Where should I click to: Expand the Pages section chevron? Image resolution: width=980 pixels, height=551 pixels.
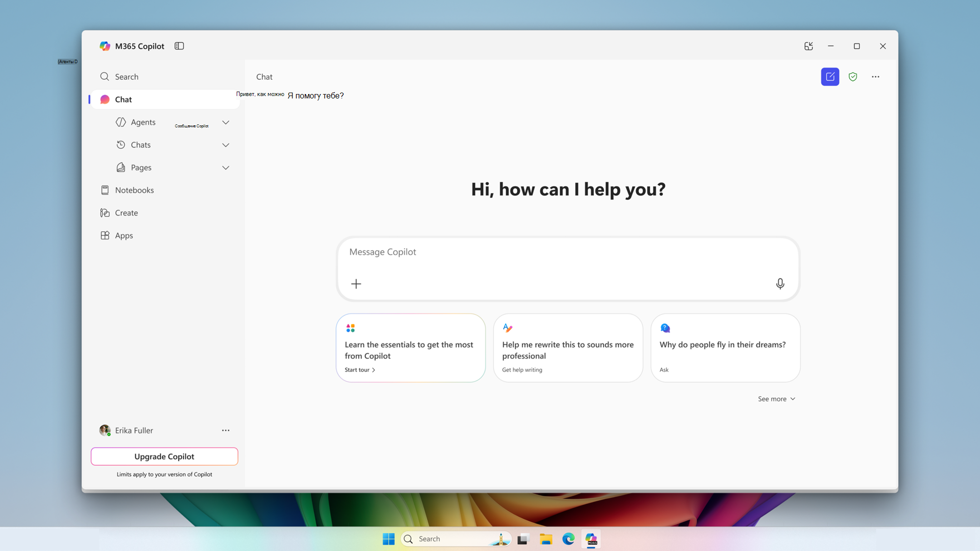click(225, 168)
